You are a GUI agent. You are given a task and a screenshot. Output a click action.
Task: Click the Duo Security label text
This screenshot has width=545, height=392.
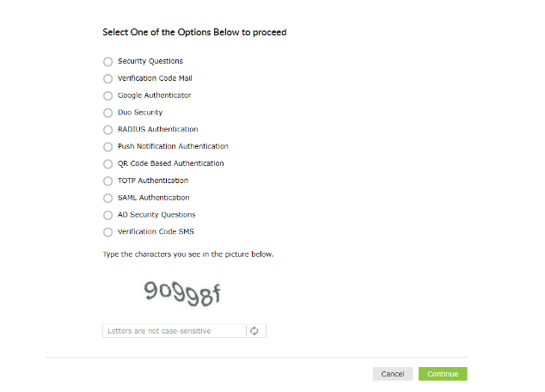[140, 113]
